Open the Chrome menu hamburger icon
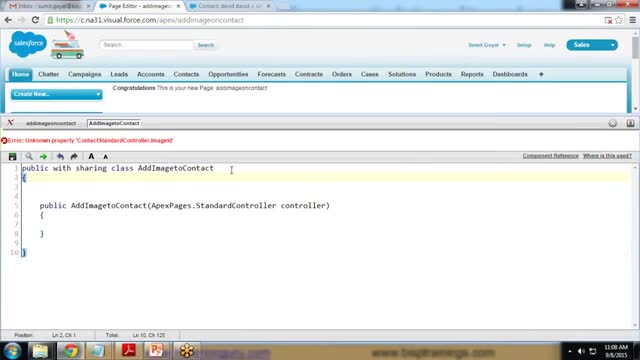 click(x=632, y=20)
